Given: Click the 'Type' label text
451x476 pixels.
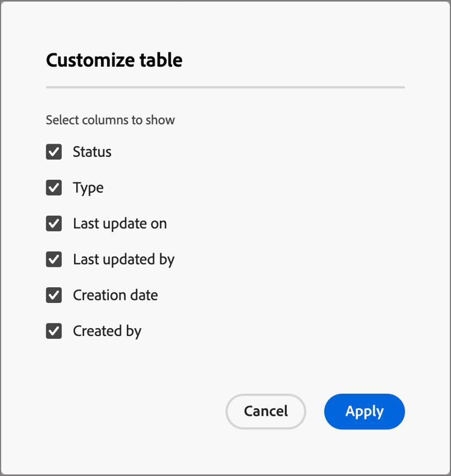Looking at the screenshot, I should [x=88, y=188].
